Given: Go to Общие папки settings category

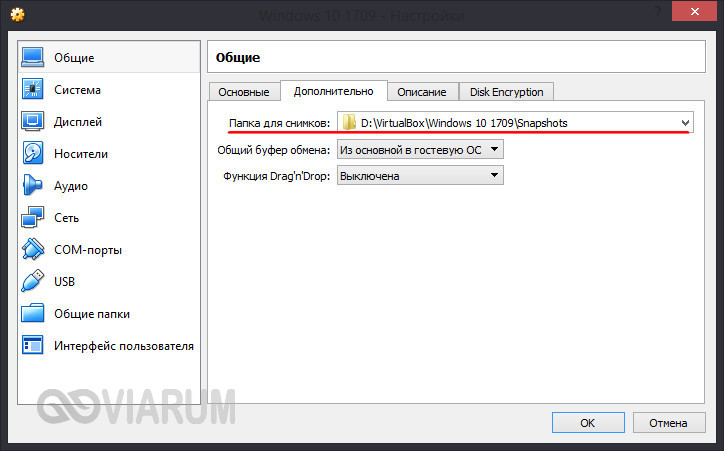Looking at the screenshot, I should 109,313.
